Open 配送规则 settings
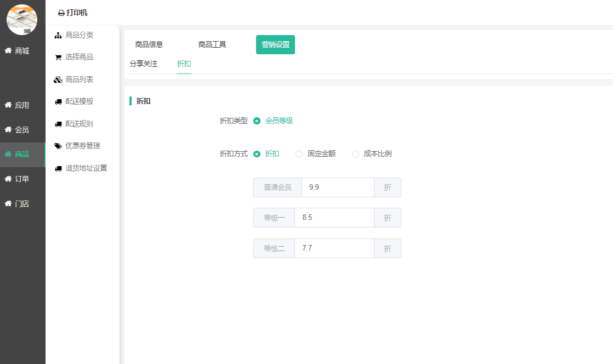This screenshot has width=613, height=364. [x=80, y=124]
